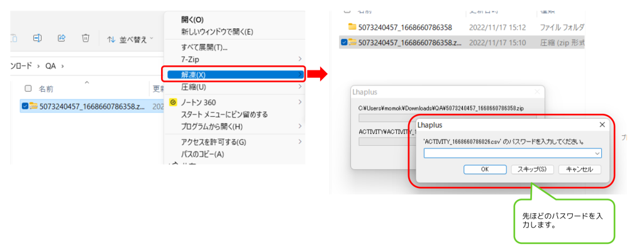
Task: Open アクセスを許可する(G) submenu
Action: 235,142
